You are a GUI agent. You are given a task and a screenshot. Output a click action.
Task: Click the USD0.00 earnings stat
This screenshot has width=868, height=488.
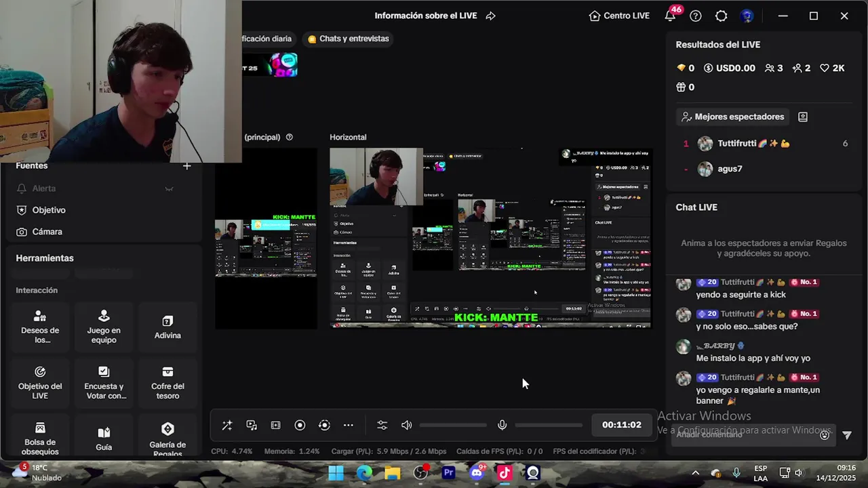[730, 68]
